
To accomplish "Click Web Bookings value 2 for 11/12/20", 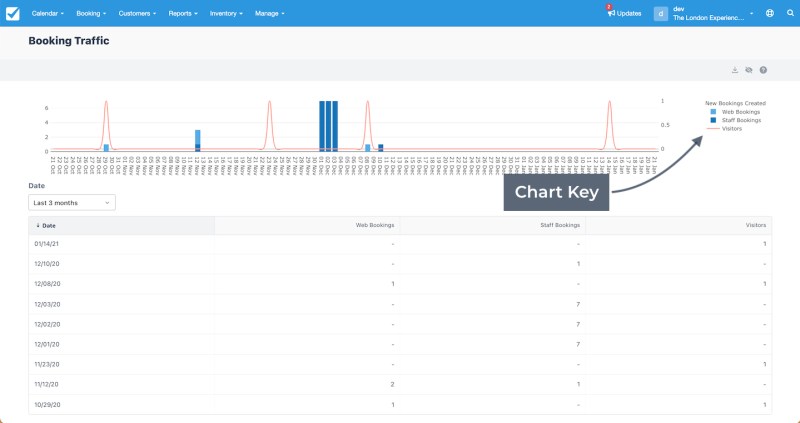I will (x=392, y=384).
